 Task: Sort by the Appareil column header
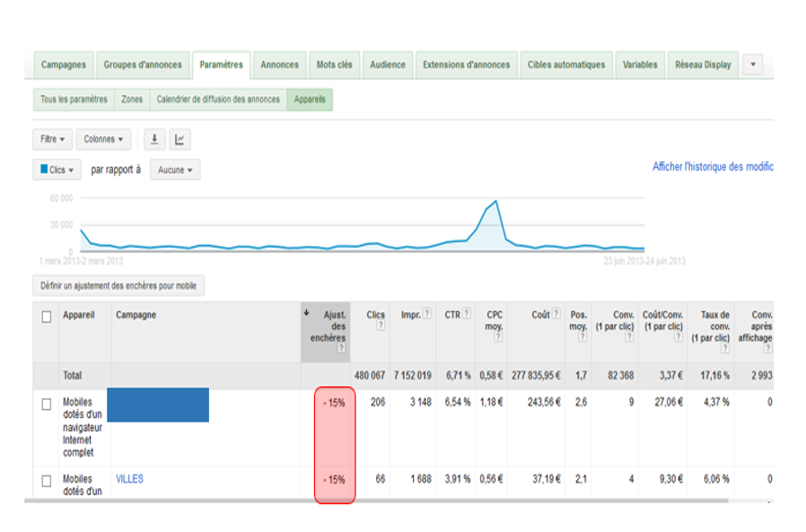[x=79, y=315]
